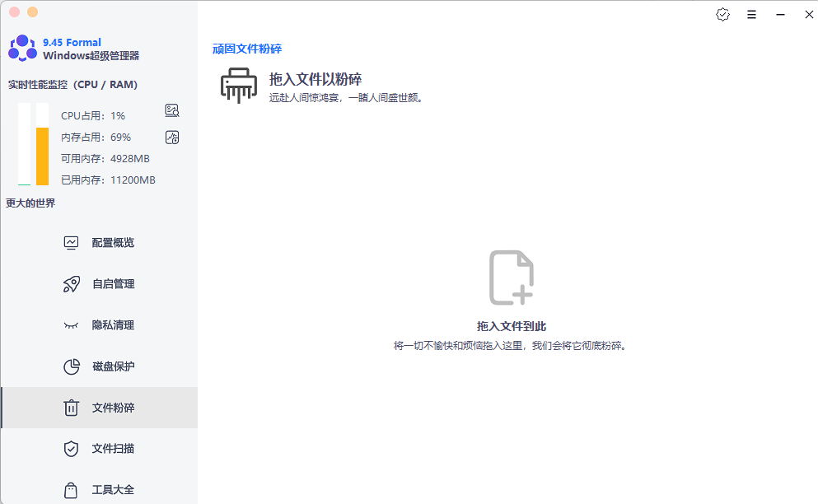
Task: Click the CPU monitor detail icon
Action: pos(171,110)
